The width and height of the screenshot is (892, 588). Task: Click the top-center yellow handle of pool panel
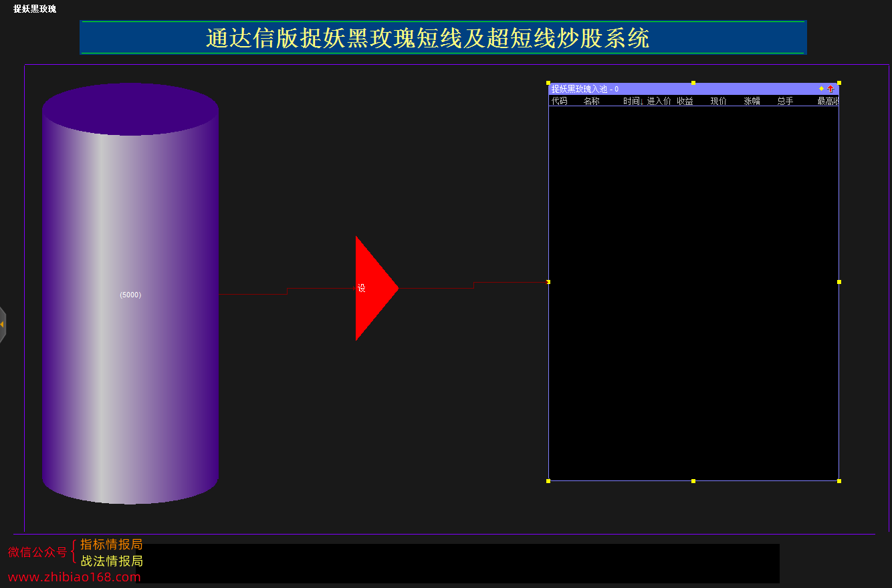click(x=693, y=83)
